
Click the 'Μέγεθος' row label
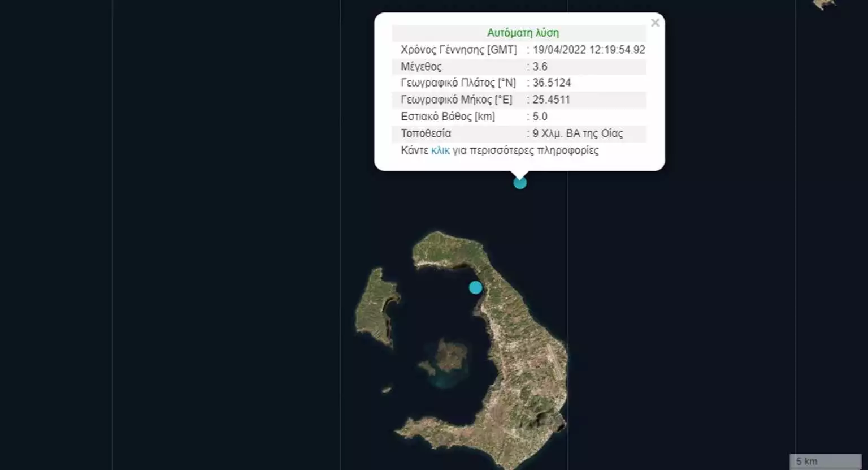pos(421,67)
